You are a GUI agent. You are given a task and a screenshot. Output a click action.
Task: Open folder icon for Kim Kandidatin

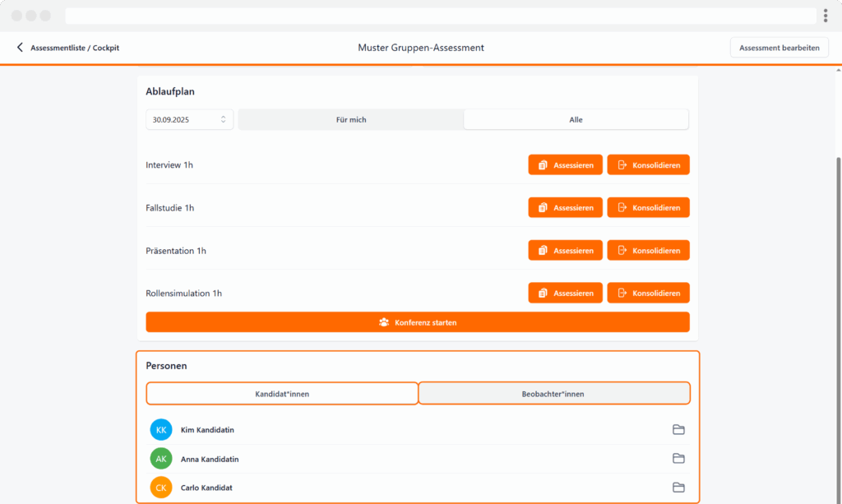678,430
